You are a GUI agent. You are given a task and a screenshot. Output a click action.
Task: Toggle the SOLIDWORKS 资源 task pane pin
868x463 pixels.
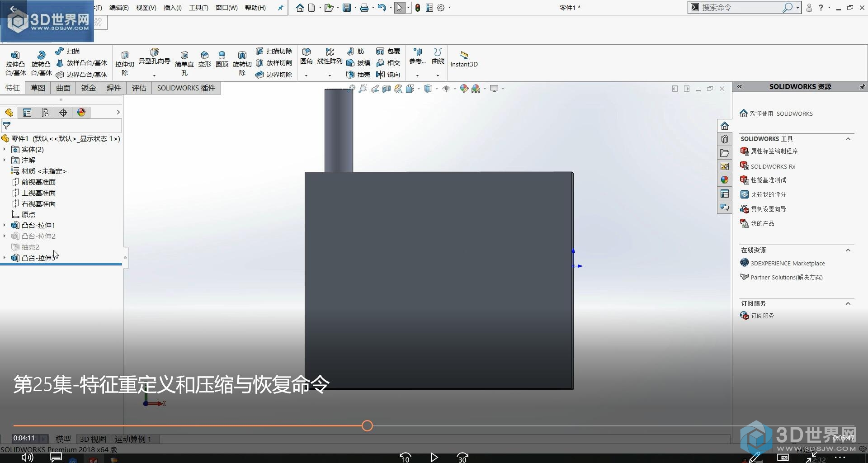pyautogui.click(x=862, y=86)
